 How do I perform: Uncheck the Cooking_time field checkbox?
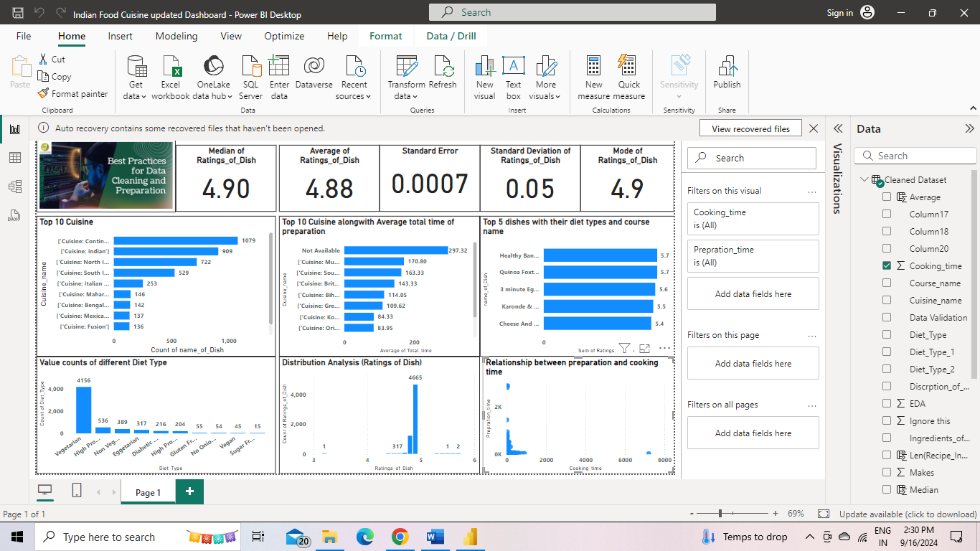[887, 266]
